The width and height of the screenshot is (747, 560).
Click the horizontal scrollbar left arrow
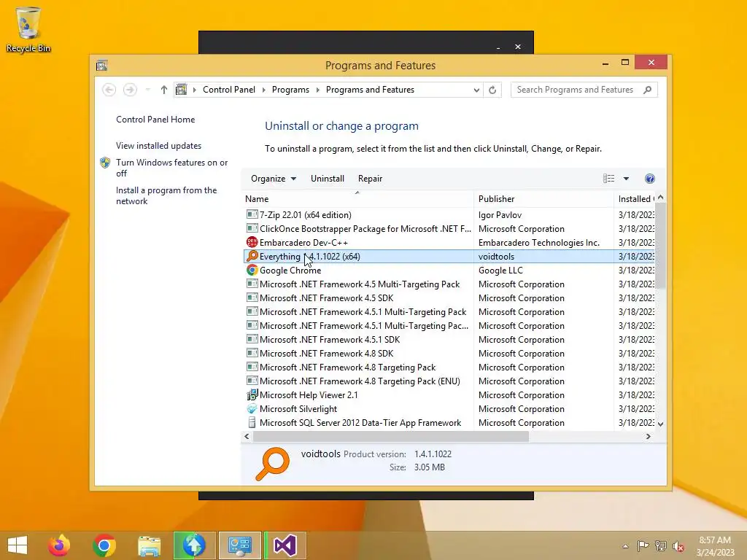[x=247, y=436]
